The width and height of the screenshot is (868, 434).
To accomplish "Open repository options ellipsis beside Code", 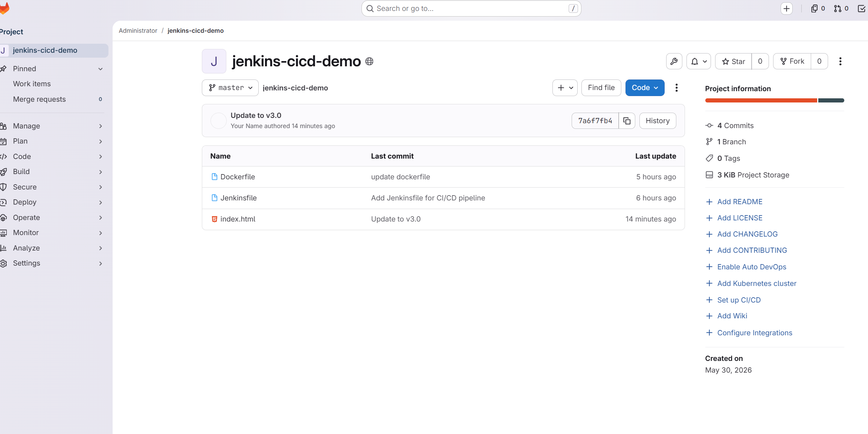I will [676, 88].
